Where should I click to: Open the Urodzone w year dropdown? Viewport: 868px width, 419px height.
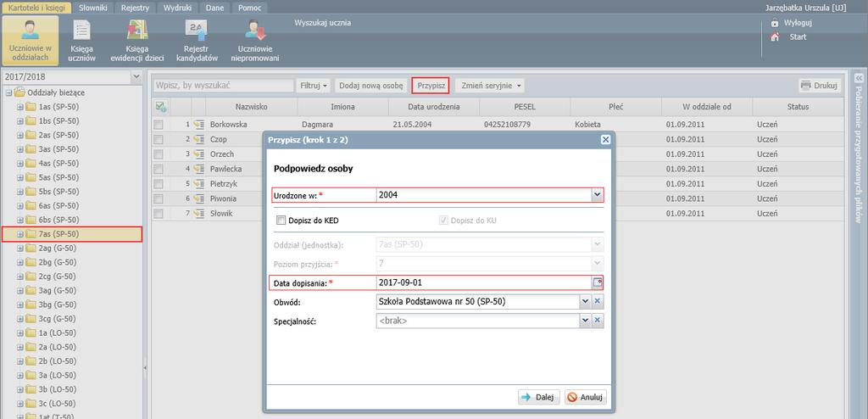[598, 195]
